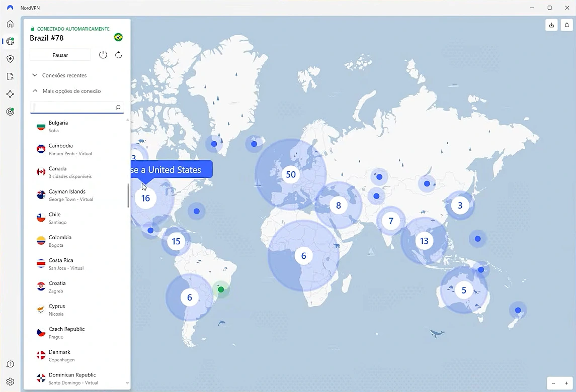Click the server list scrollbar thumb
The width and height of the screenshot is (576, 392).
tap(128, 195)
